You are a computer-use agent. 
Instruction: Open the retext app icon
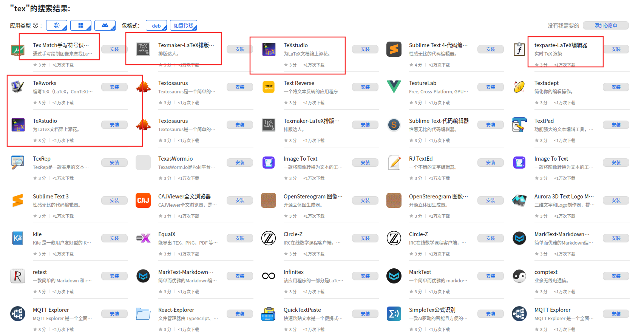tap(18, 276)
